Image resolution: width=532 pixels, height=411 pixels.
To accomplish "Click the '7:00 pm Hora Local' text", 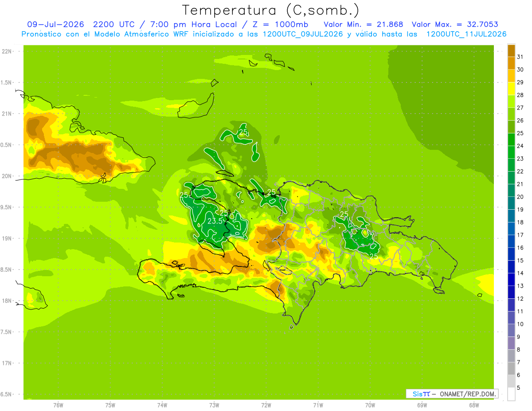I will pyautogui.click(x=196, y=24).
